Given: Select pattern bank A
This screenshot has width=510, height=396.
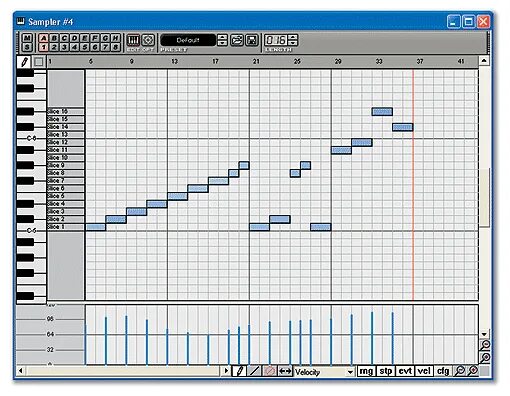Looking at the screenshot, I should pos(43,38).
